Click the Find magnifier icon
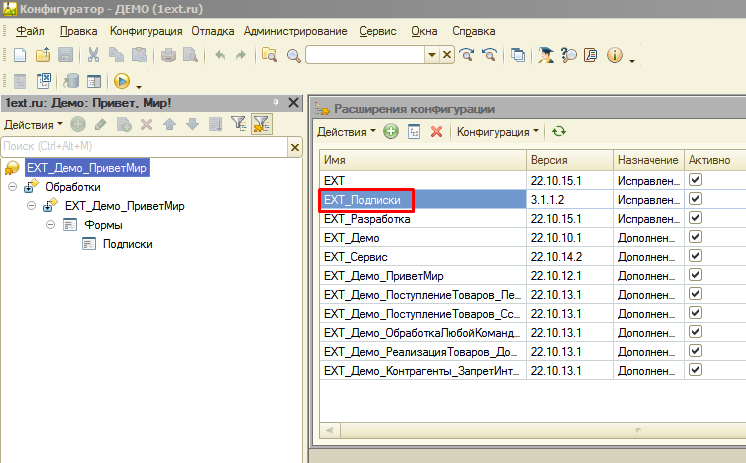Image resolution: width=746 pixels, height=463 pixels. click(294, 56)
